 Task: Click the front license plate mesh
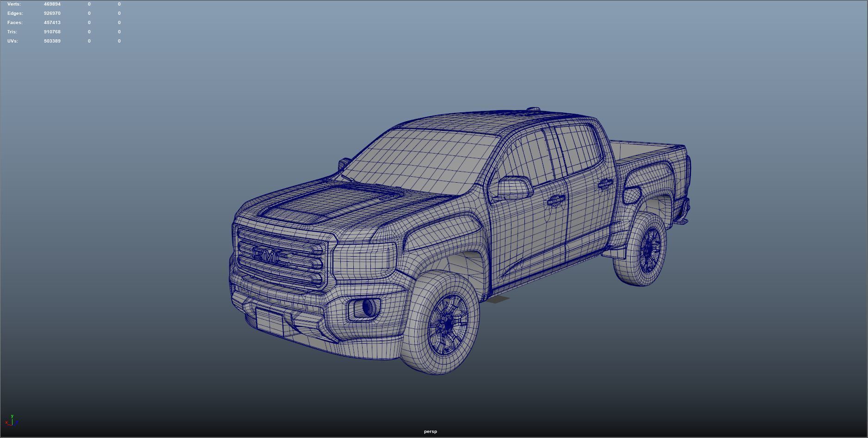tap(270, 322)
